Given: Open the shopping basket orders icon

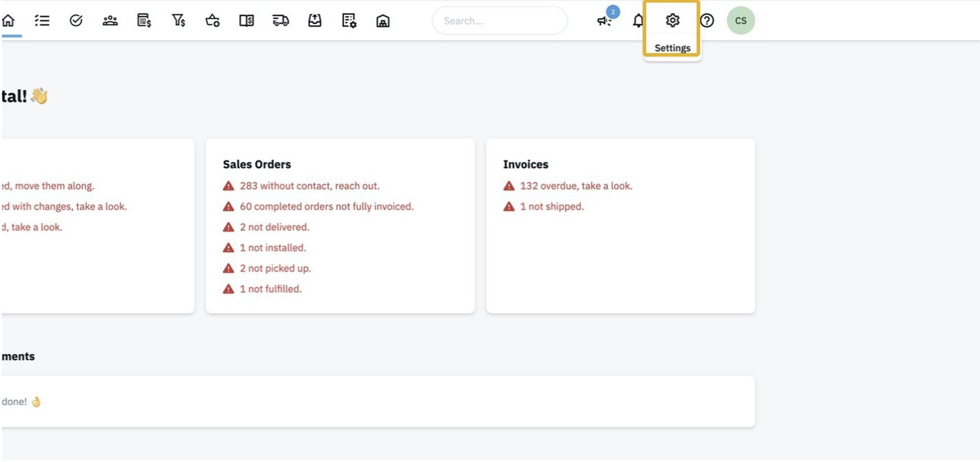Looking at the screenshot, I should coord(212,21).
